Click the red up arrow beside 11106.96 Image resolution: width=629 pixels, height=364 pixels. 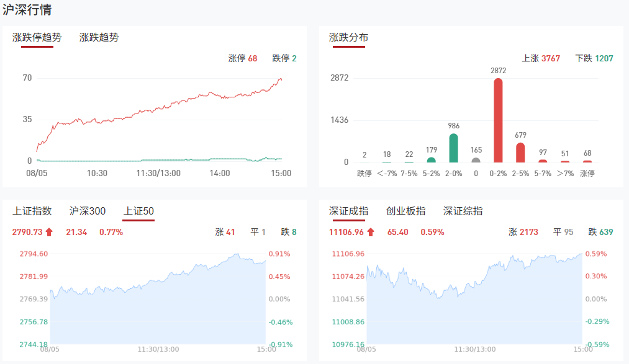[371, 233]
